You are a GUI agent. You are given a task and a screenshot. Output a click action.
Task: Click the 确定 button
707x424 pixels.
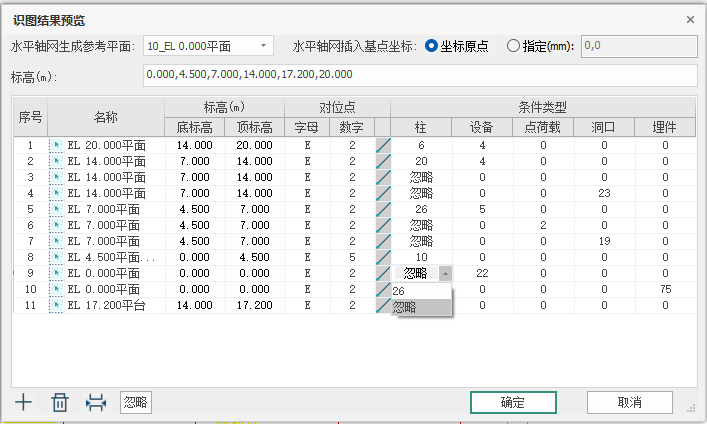(x=513, y=402)
